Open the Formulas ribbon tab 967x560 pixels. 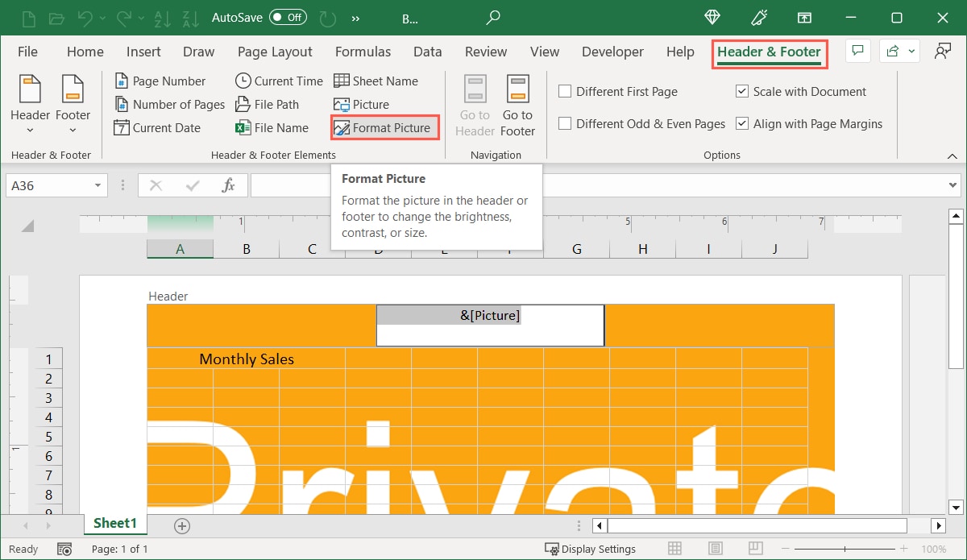click(363, 52)
